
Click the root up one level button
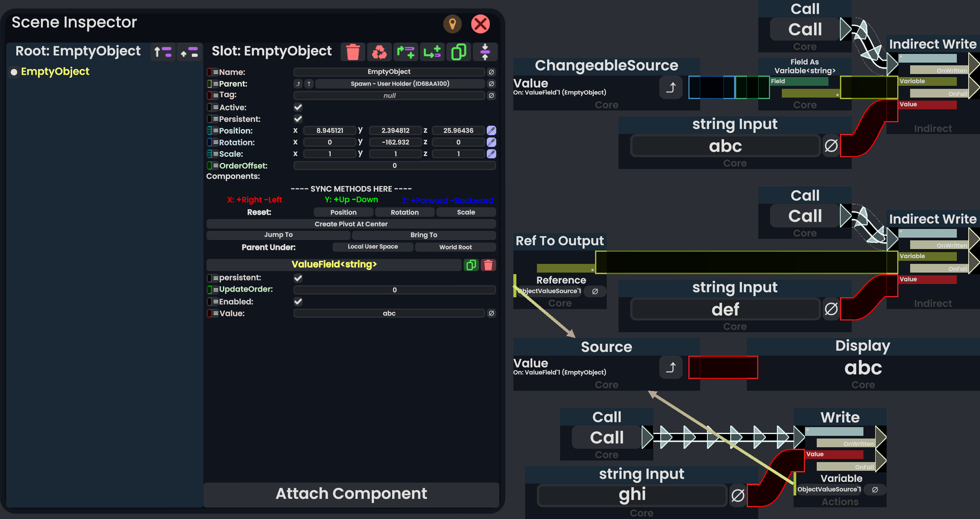tap(163, 52)
